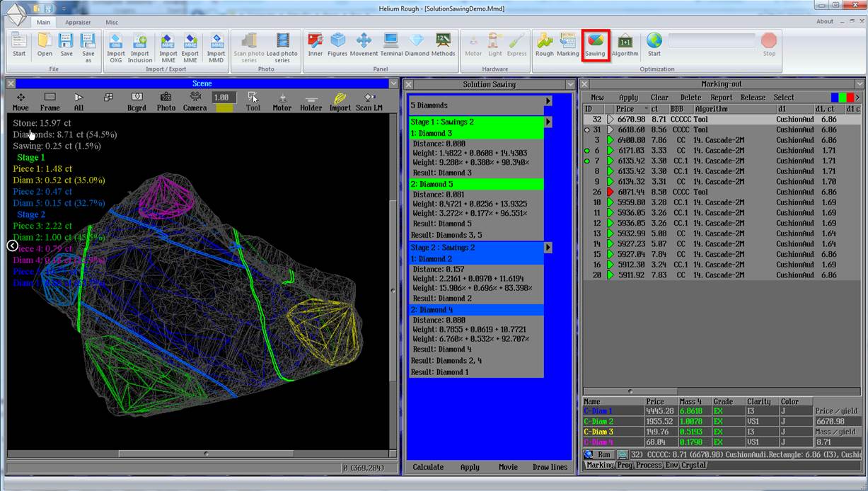Expand the 5 Diamonds arrow
Screen dimensions: 868x491
pos(548,101)
